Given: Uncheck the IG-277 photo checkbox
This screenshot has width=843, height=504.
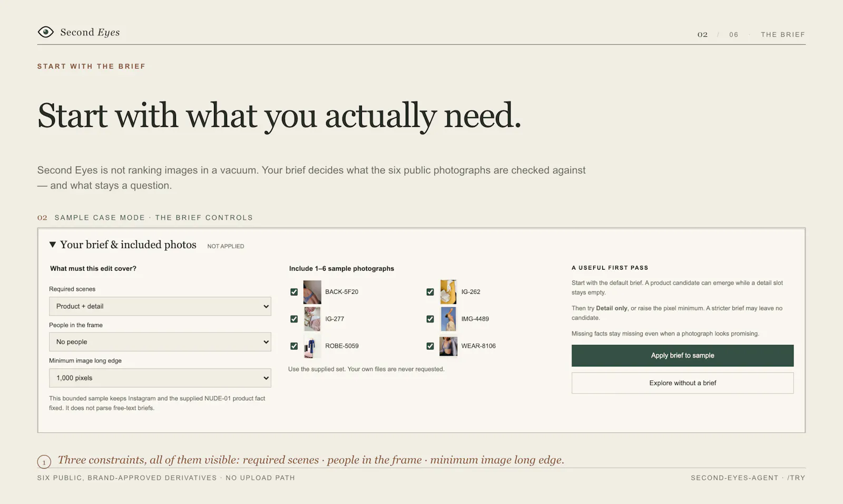Looking at the screenshot, I should pos(294,319).
